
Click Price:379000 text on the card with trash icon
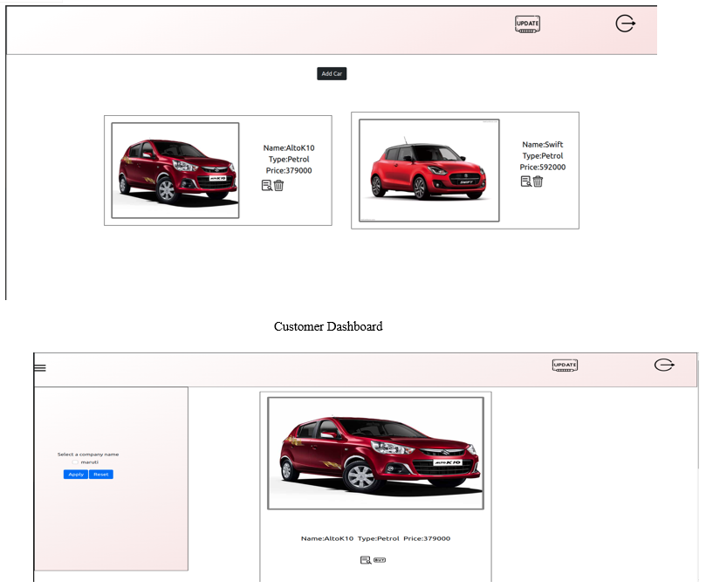(x=289, y=170)
